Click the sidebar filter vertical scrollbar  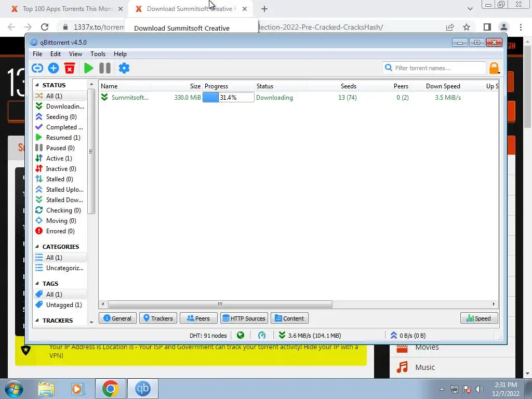(91, 151)
